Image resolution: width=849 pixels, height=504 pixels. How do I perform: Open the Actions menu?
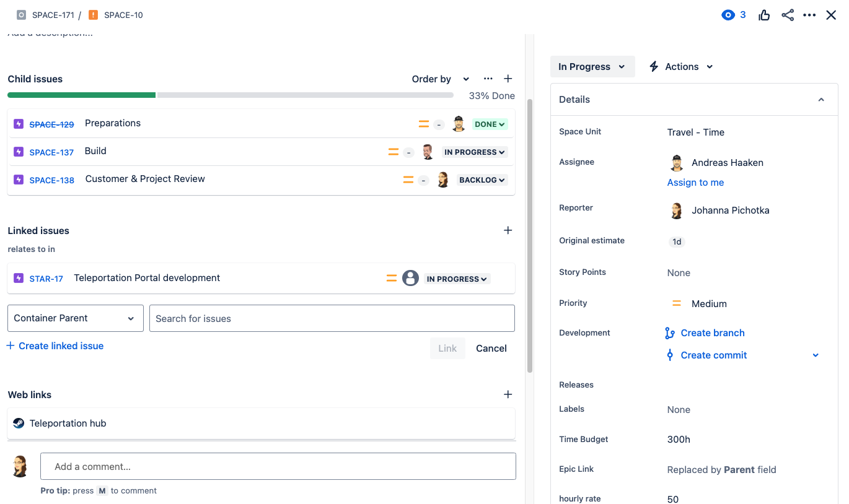[x=680, y=66]
